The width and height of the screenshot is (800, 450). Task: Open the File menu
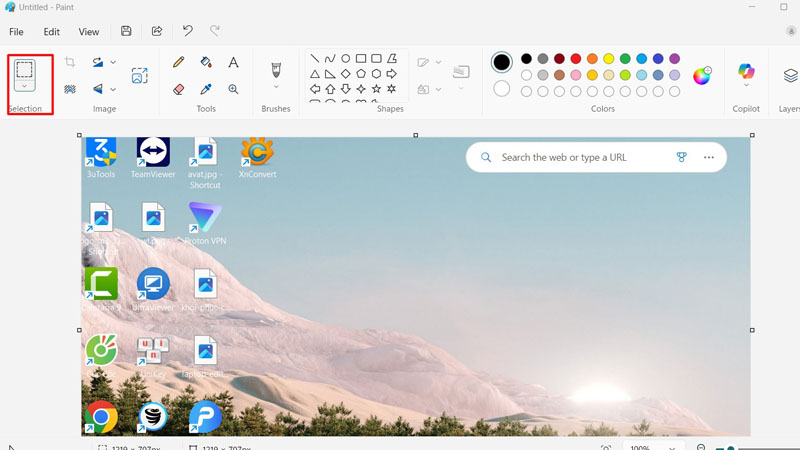click(x=16, y=32)
